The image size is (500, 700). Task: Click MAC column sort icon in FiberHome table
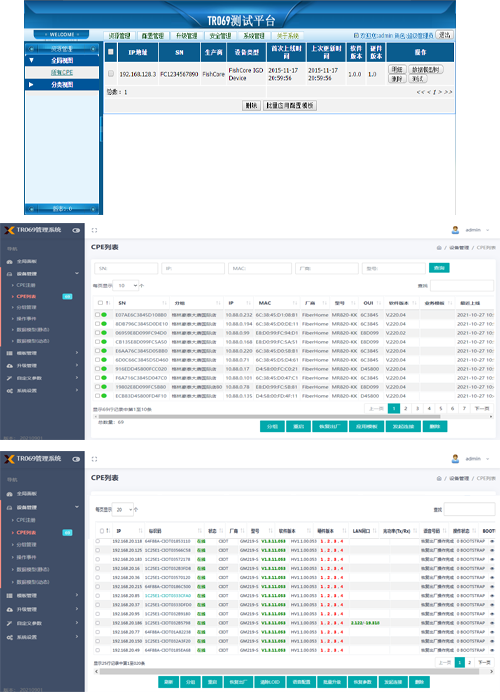pyautogui.click(x=295, y=303)
